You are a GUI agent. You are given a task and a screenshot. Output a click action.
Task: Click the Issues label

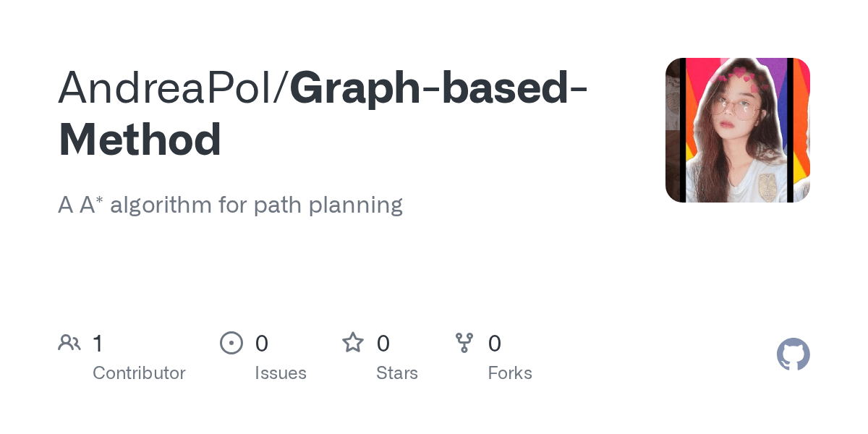click(281, 373)
